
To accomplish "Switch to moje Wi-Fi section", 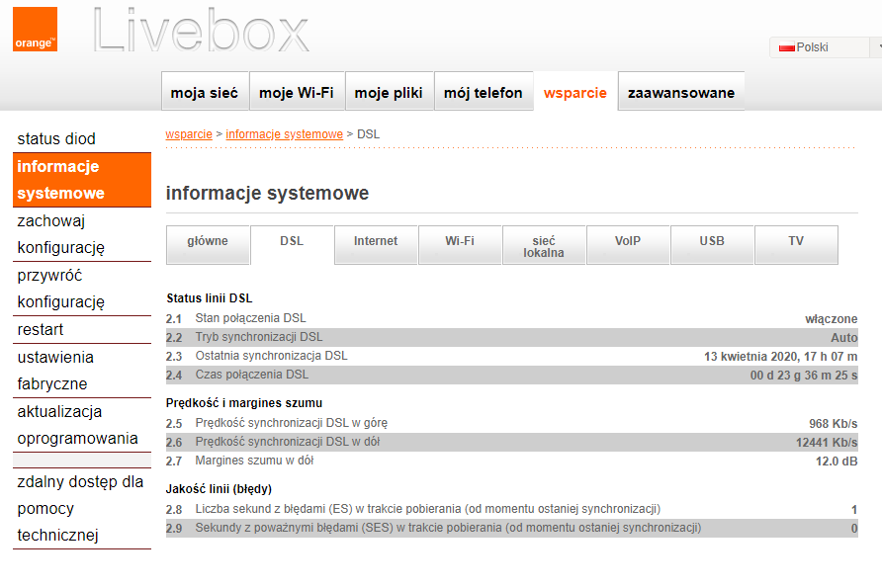I will 296,93.
